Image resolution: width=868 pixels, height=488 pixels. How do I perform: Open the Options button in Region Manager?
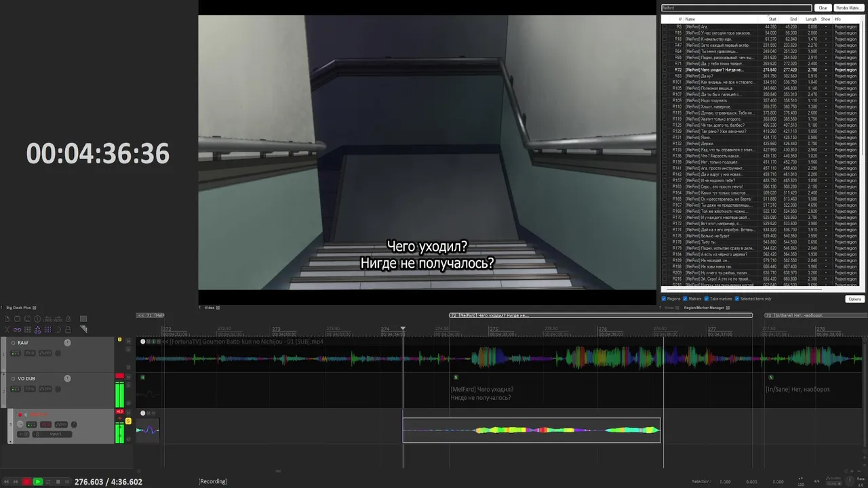click(854, 299)
